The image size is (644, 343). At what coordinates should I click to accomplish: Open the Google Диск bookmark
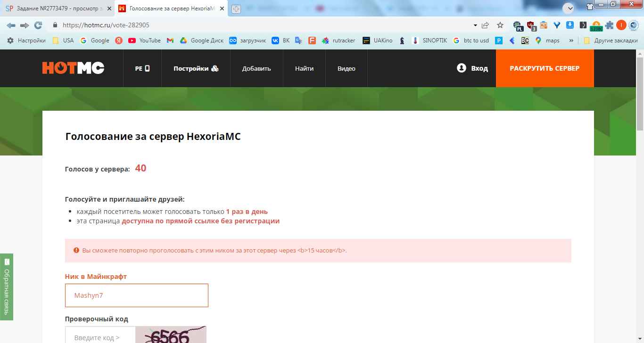click(x=201, y=41)
